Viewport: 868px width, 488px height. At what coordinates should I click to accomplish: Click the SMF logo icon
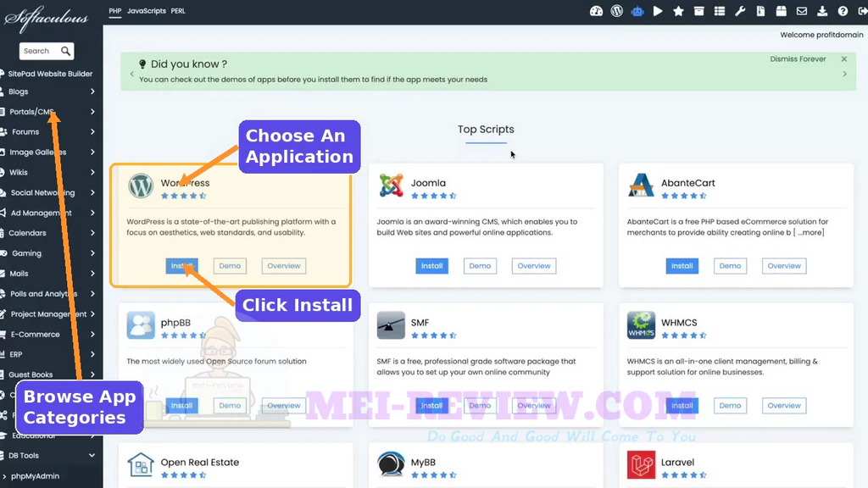coord(391,324)
